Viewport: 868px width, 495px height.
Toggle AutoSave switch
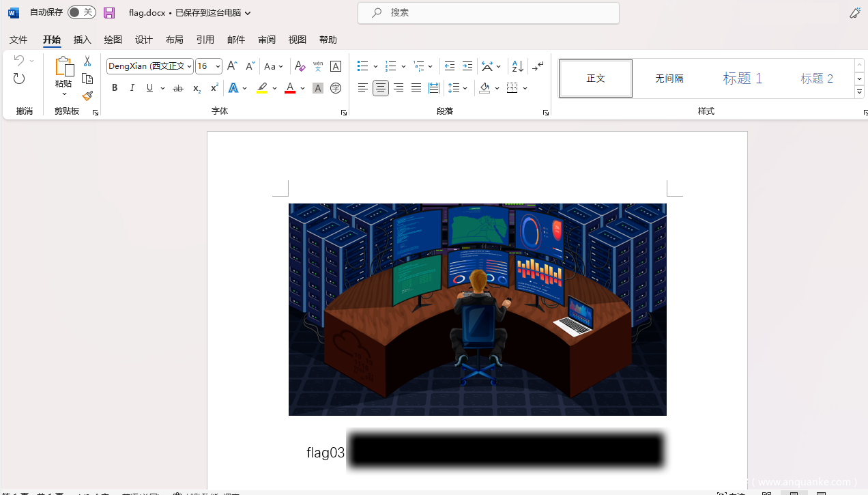coord(82,12)
